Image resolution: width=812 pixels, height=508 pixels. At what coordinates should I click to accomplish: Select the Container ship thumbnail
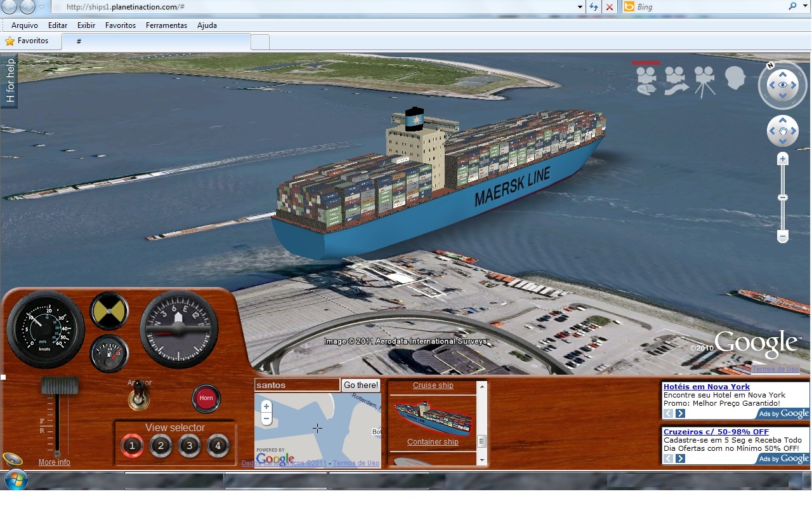coord(435,419)
